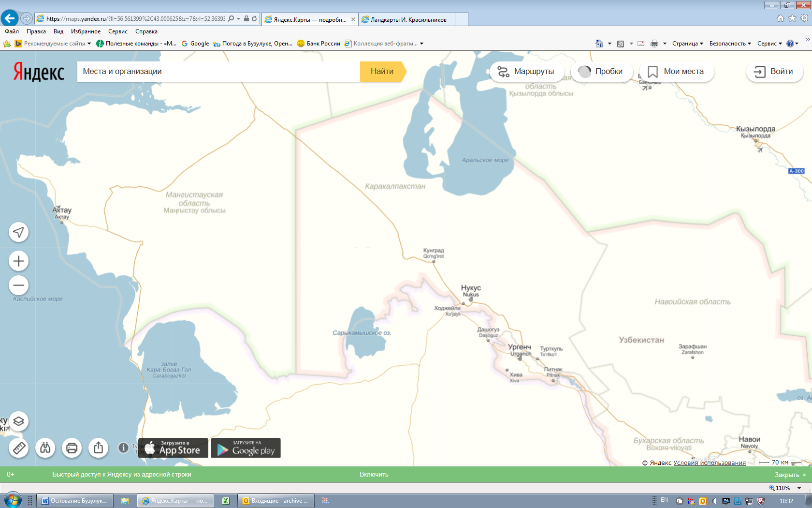Open browser Tools gear icon
812x508 pixels.
804,18
